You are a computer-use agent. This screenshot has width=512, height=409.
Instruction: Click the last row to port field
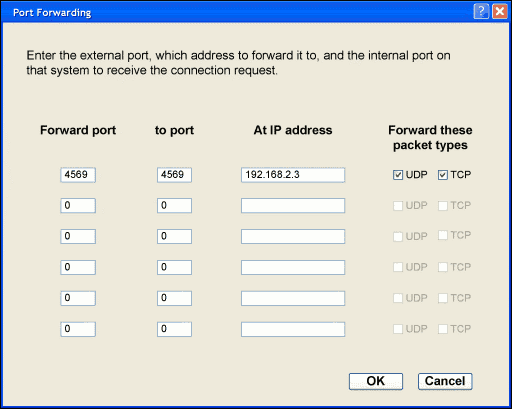coord(174,329)
